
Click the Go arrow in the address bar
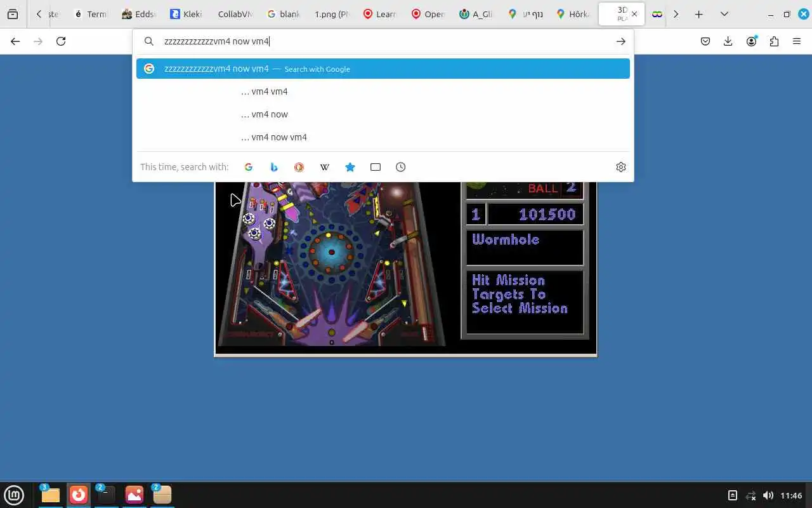tap(620, 41)
